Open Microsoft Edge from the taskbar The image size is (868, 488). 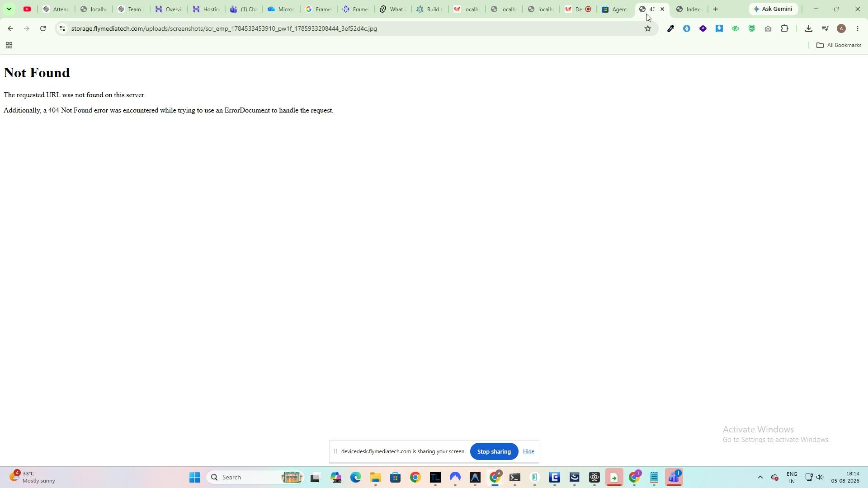point(356,477)
